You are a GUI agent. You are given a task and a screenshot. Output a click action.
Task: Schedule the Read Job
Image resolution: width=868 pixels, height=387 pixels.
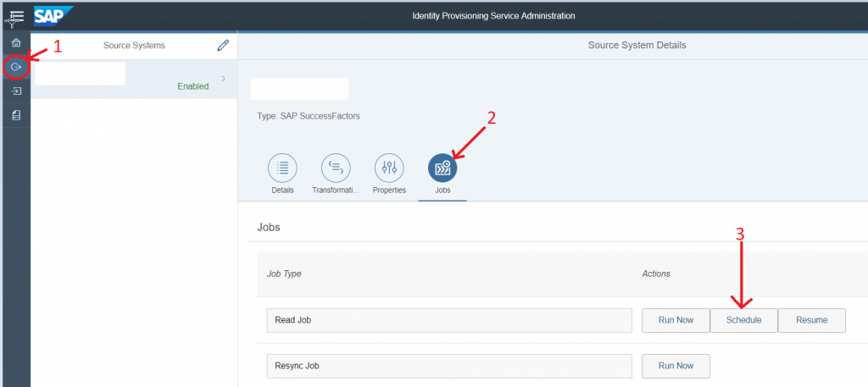coord(743,320)
